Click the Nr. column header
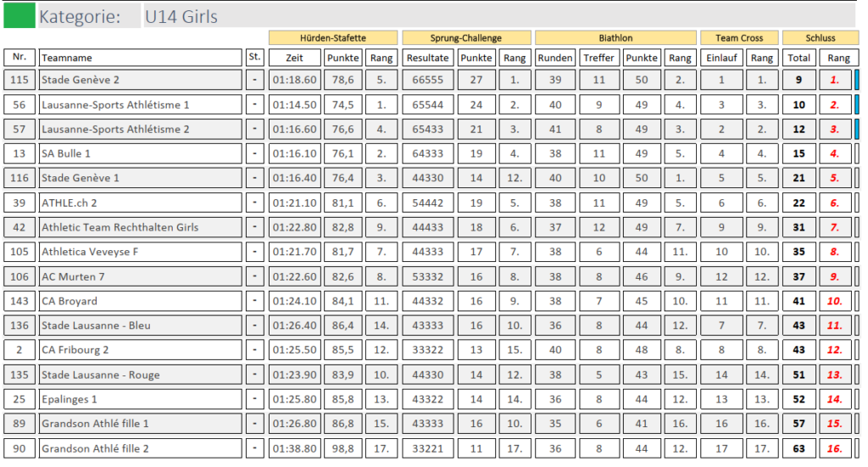This screenshot has height=467, width=868. click(x=19, y=58)
